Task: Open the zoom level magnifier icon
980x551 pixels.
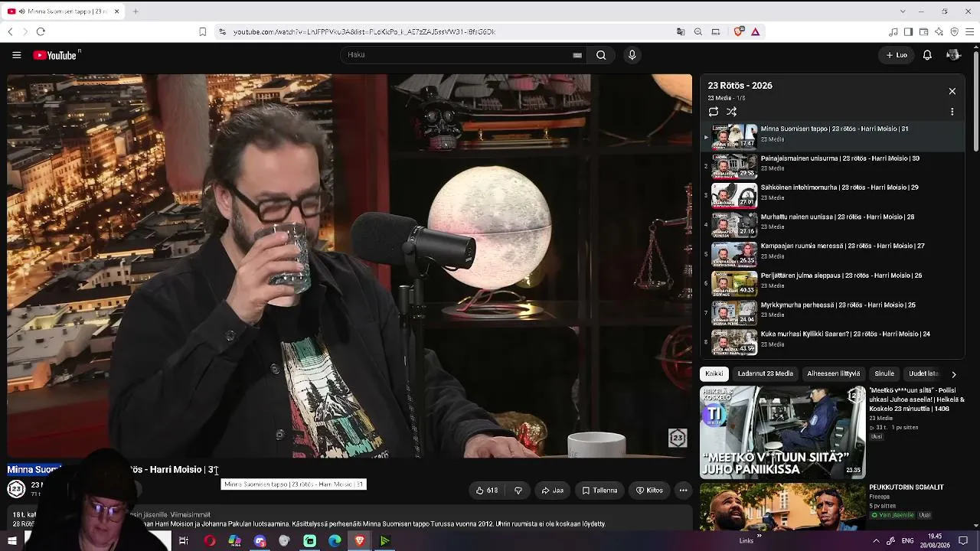Action: [698, 31]
